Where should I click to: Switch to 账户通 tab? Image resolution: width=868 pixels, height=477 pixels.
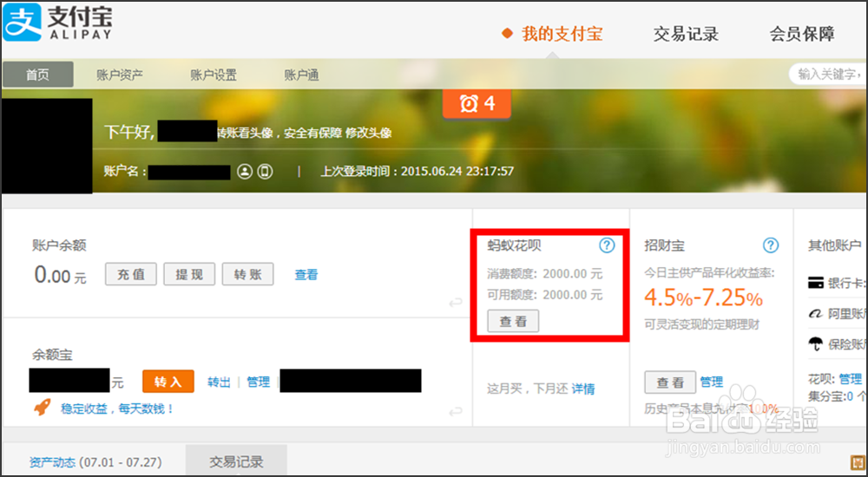[302, 75]
